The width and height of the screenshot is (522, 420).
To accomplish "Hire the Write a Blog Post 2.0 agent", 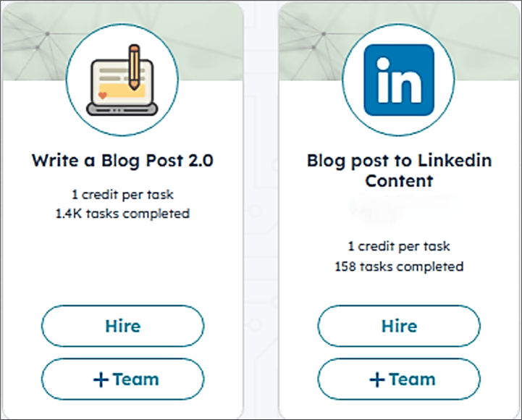I will click(123, 326).
